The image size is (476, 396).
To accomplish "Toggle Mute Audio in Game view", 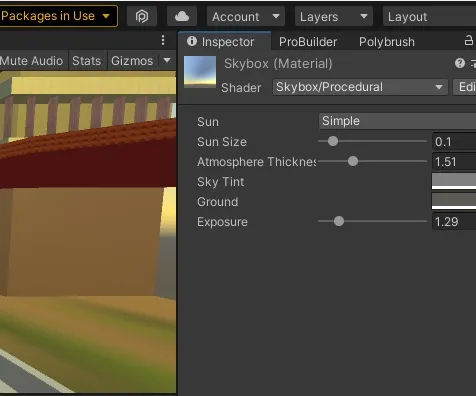I will pos(32,61).
